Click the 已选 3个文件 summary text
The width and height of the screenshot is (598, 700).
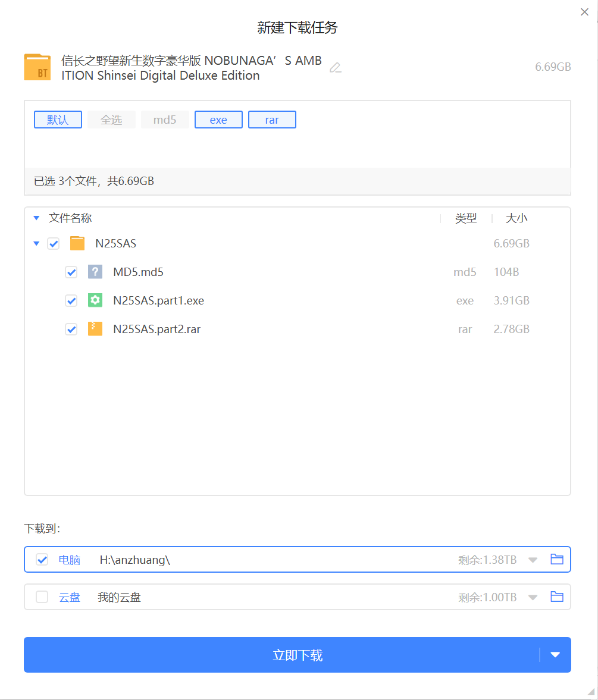94,181
